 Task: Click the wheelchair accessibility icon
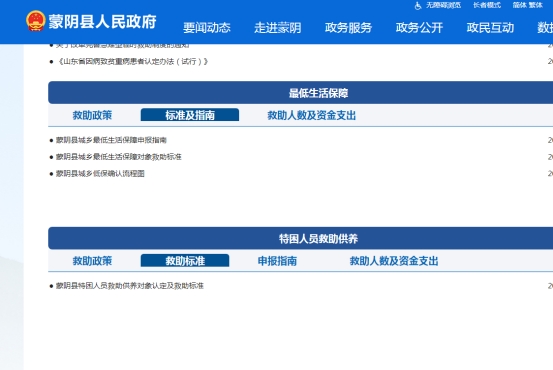(x=418, y=6)
